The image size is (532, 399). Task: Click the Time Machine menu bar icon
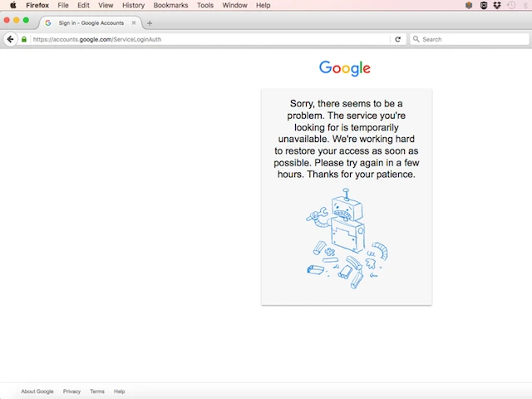click(510, 5)
